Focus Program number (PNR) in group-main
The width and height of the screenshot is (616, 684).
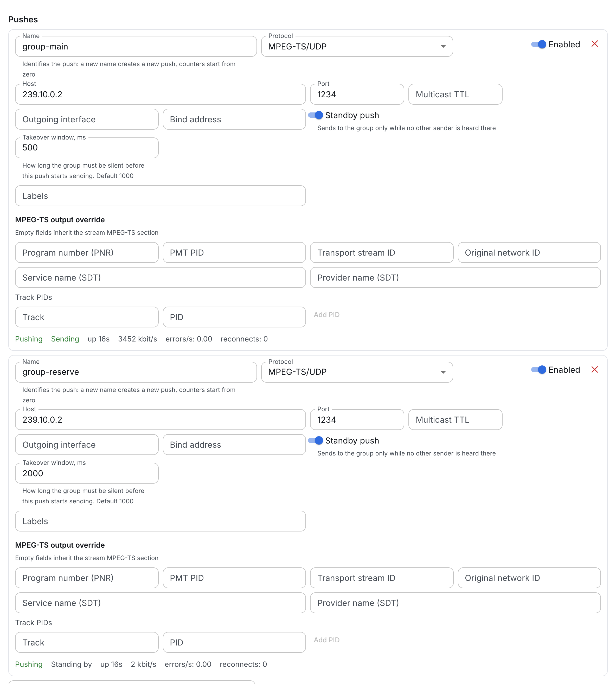[87, 253]
